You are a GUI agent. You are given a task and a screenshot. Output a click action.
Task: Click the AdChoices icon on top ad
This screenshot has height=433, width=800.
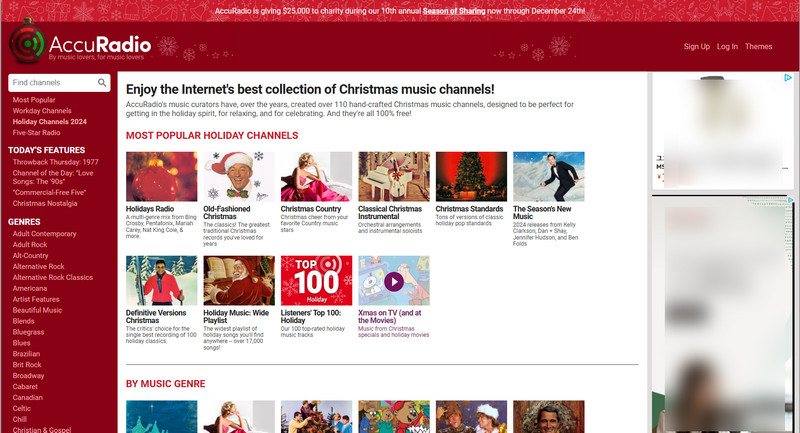788,78
